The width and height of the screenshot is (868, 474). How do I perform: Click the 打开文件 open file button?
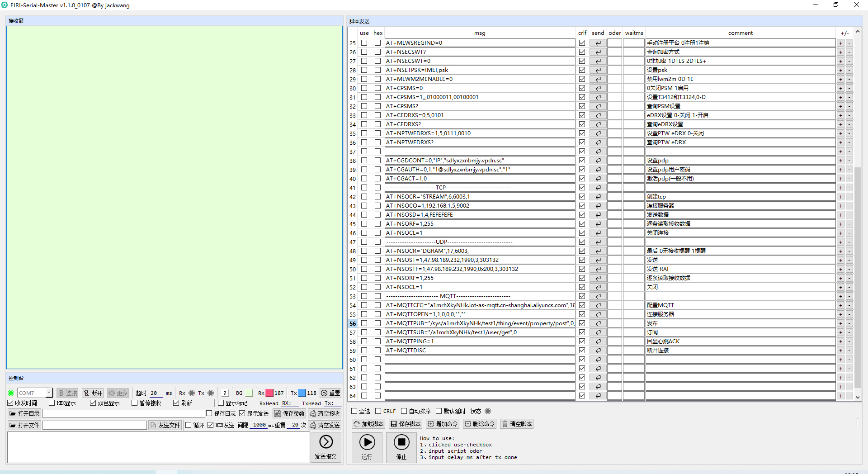(x=24, y=425)
